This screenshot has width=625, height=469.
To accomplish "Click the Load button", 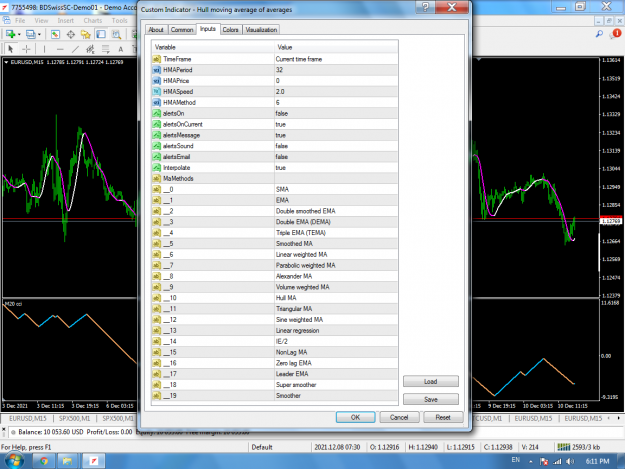I will tap(430, 381).
